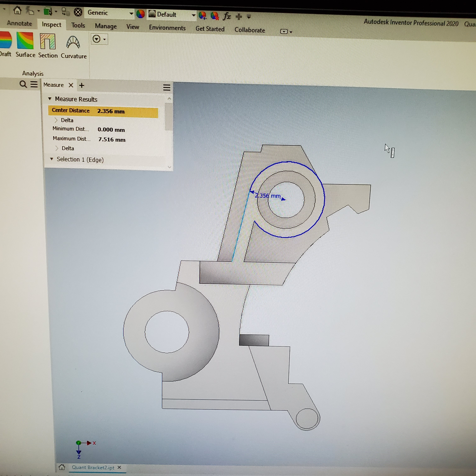The image size is (476, 476).
Task: Open the Tools ribbon tab
Action: point(78,25)
